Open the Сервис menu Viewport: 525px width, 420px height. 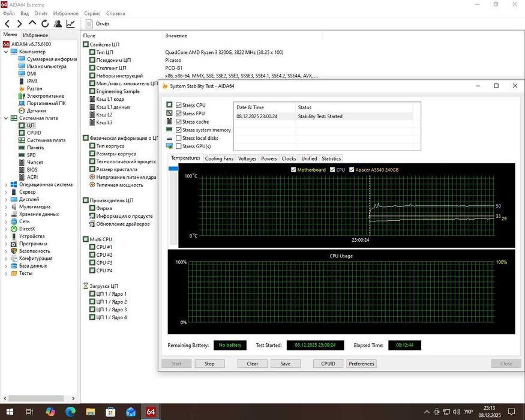92,13
